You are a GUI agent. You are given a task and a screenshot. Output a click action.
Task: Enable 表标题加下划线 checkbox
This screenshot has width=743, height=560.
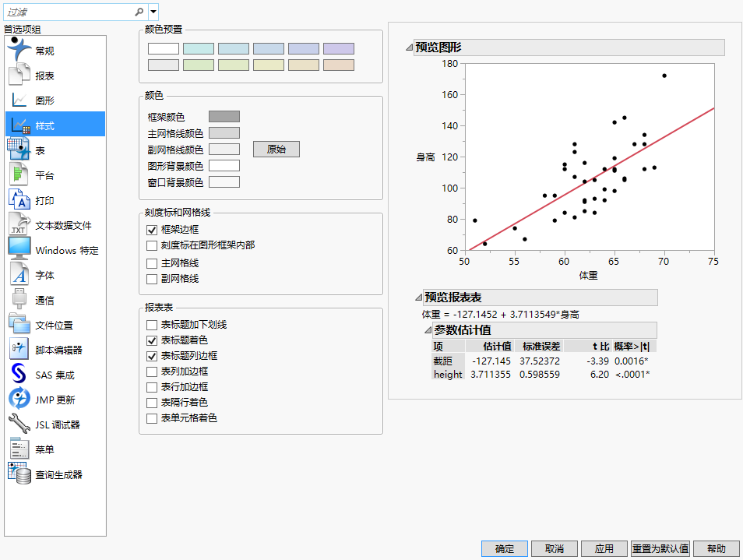[152, 325]
